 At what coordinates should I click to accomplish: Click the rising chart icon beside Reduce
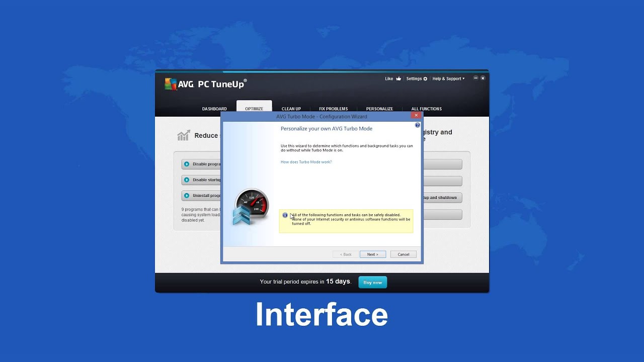(x=183, y=136)
